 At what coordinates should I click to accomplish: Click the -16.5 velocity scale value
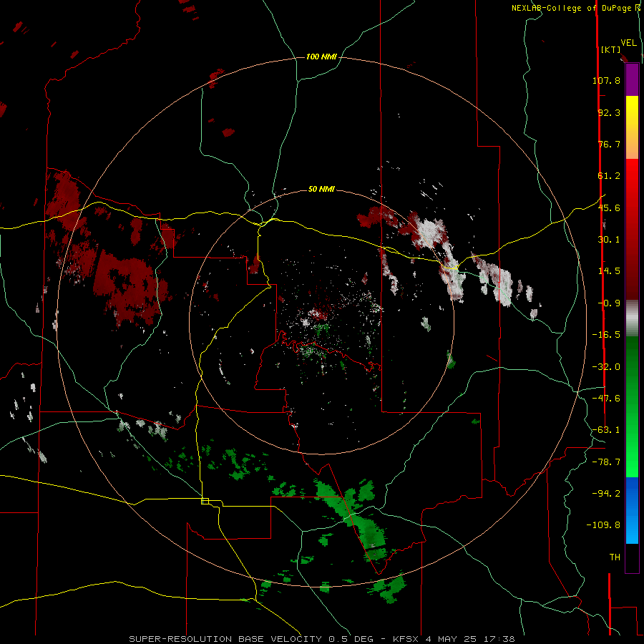coord(606,335)
